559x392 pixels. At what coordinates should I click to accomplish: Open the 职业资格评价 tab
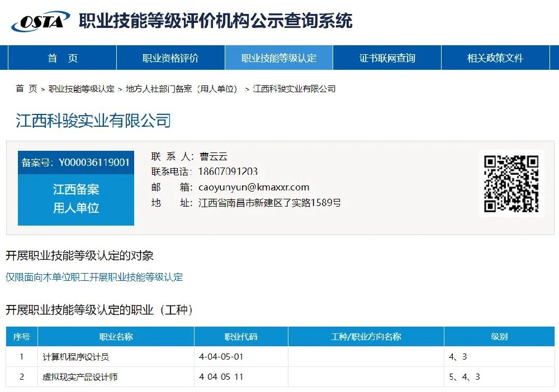pyautogui.click(x=170, y=58)
